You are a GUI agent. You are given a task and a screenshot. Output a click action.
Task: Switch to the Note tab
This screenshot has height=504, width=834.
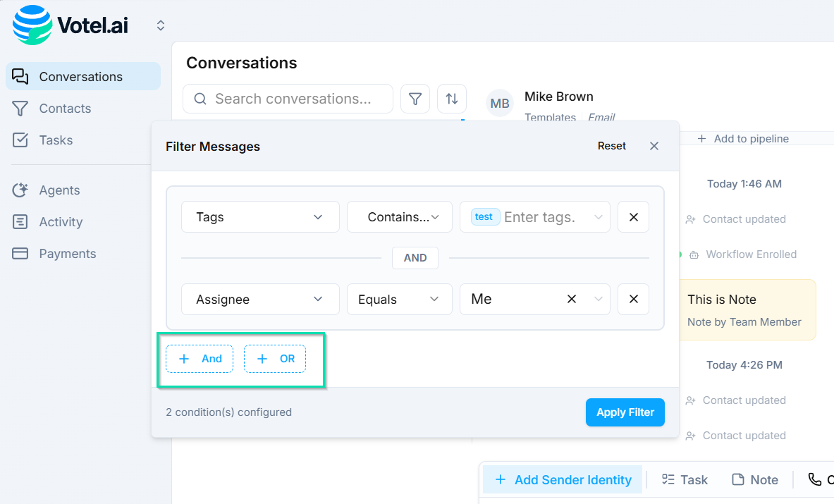(755, 480)
